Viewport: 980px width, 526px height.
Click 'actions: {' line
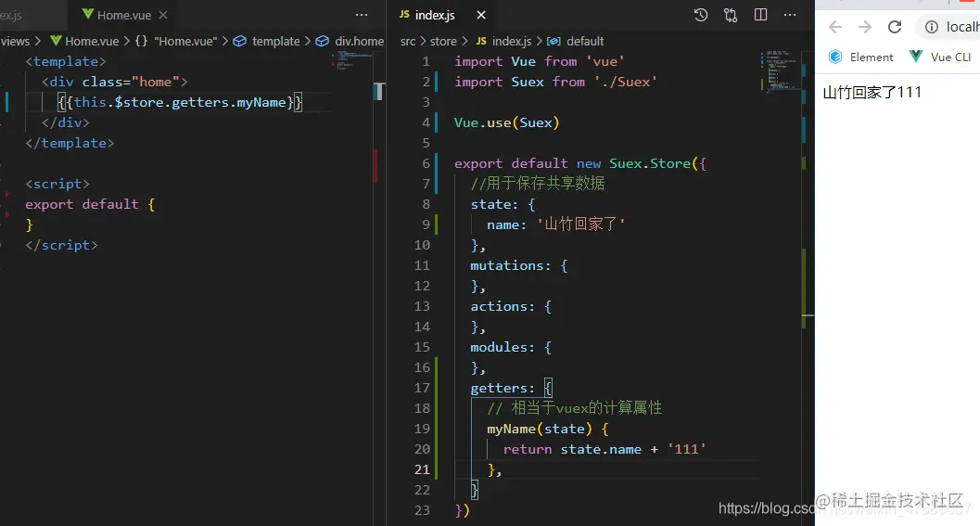coord(511,306)
